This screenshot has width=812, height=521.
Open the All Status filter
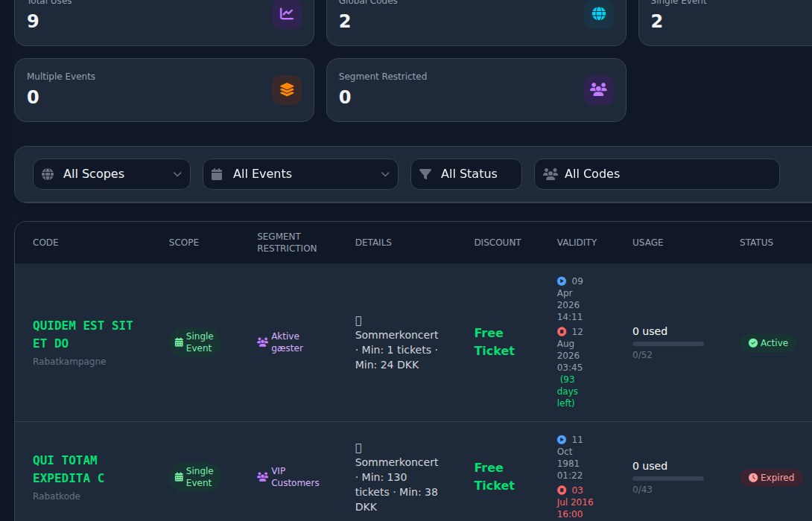pyautogui.click(x=466, y=174)
